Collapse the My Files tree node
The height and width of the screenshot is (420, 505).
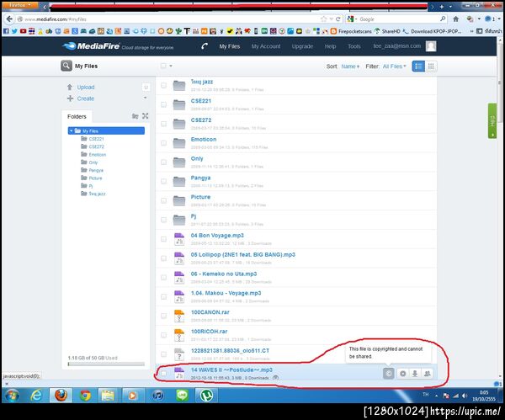pos(72,130)
